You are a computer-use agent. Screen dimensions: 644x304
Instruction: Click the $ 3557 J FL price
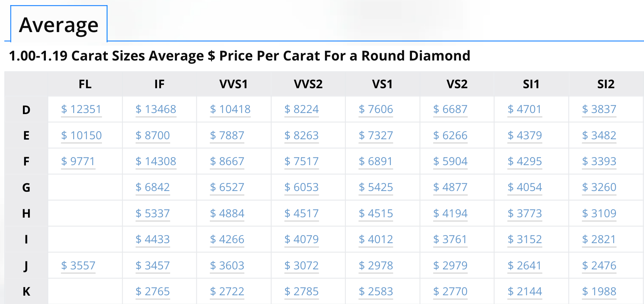tap(78, 266)
